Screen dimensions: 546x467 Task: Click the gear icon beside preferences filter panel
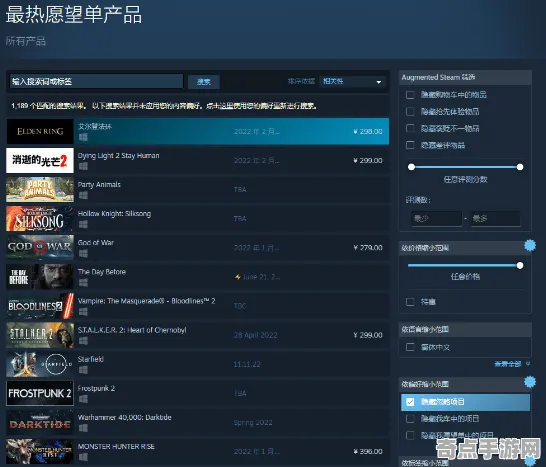530,382
